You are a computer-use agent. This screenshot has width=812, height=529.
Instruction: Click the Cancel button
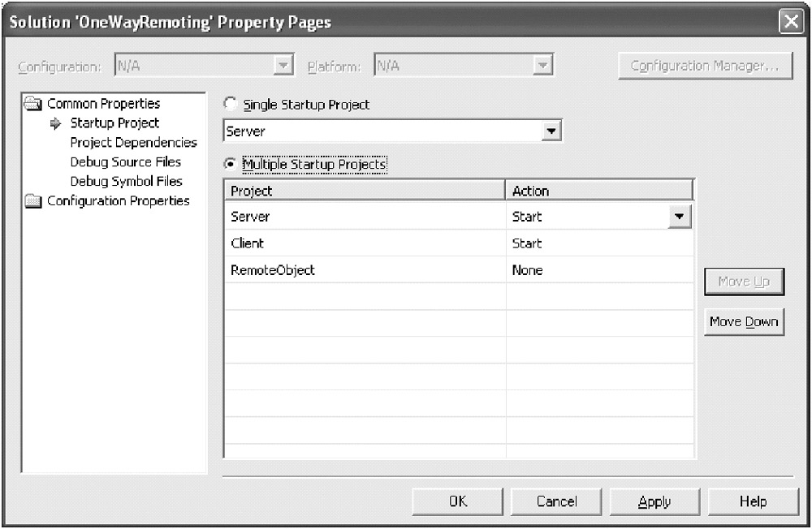[x=556, y=501]
